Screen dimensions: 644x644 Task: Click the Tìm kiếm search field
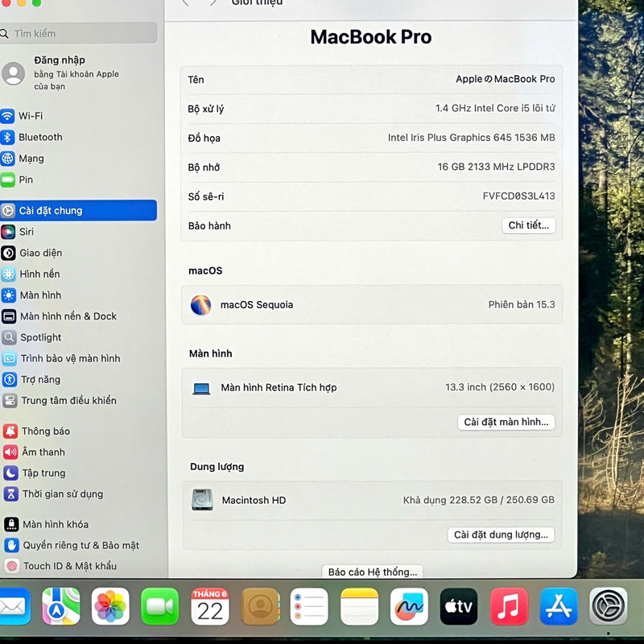(x=80, y=33)
